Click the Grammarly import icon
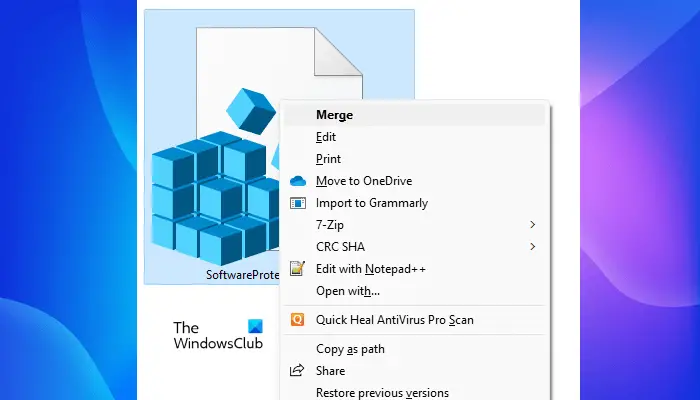Viewport: 700px width, 400px height. (x=298, y=203)
